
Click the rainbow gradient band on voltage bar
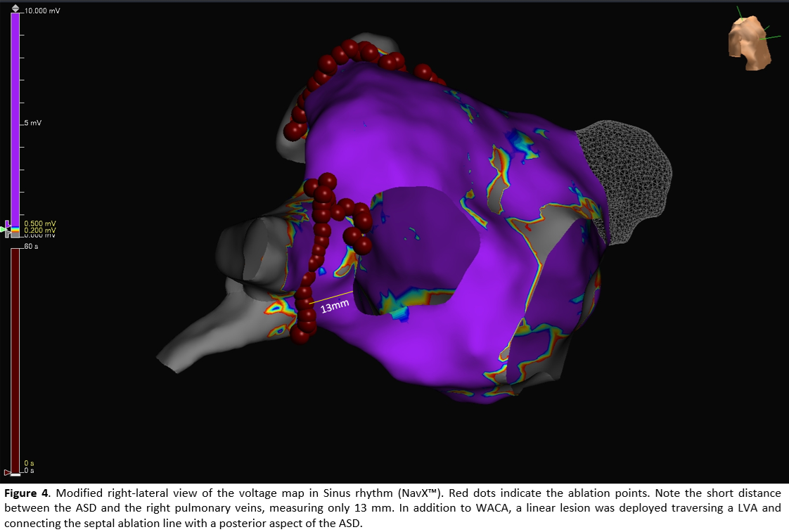click(15, 230)
